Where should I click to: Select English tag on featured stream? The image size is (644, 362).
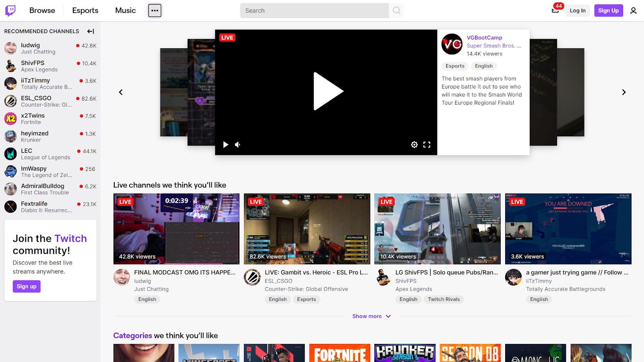click(x=484, y=66)
